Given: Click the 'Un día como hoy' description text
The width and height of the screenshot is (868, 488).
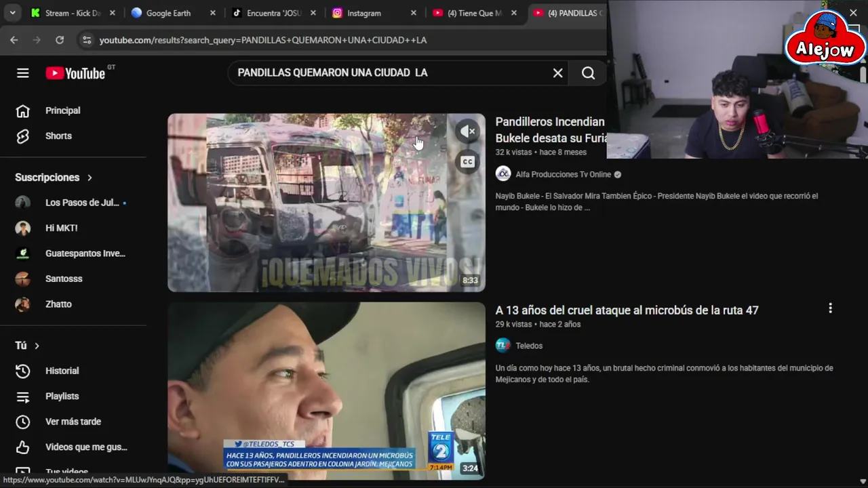Looking at the screenshot, I should point(664,373).
